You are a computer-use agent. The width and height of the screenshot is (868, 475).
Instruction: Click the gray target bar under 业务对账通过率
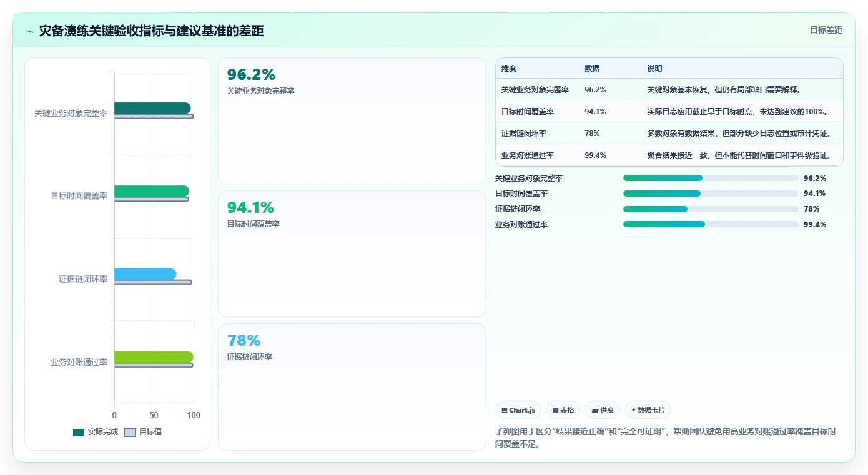click(154, 365)
